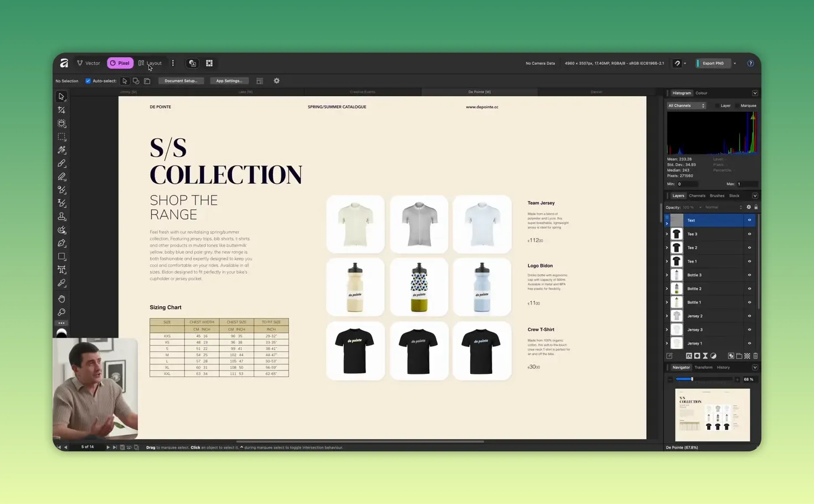Enable the Marquee checkbox in Histogram
The image size is (814, 504).
(737, 106)
